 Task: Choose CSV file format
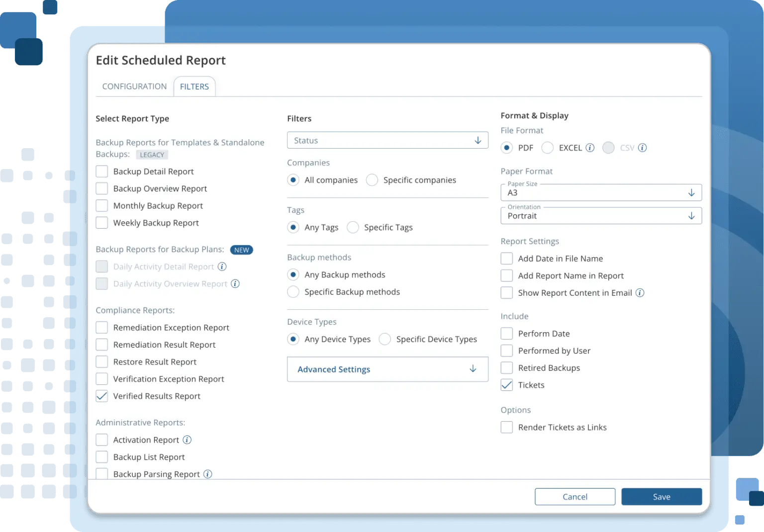point(608,148)
